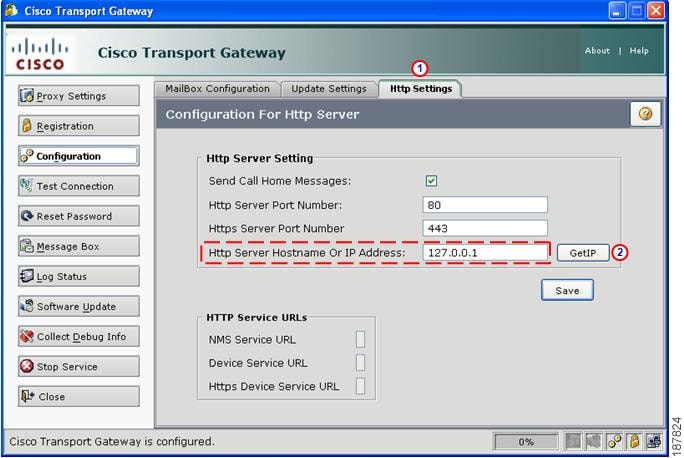Open the Software Update section

point(79,306)
